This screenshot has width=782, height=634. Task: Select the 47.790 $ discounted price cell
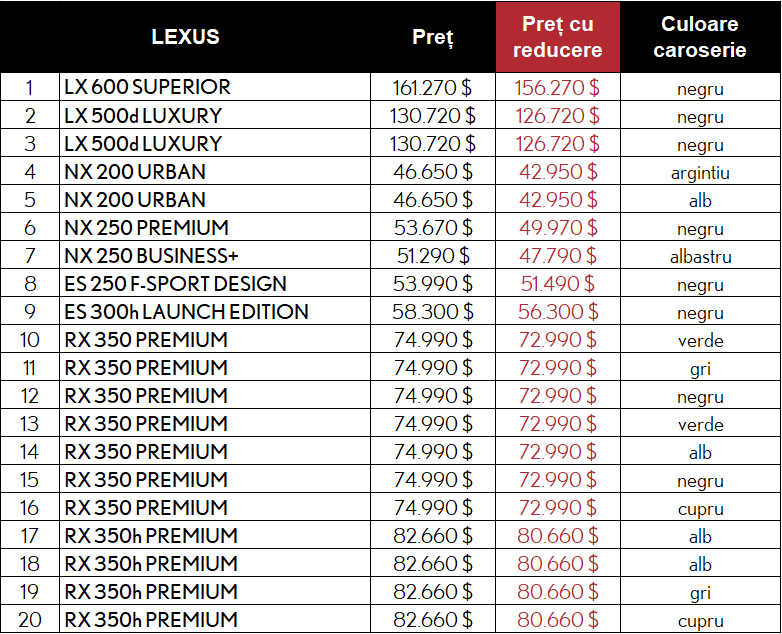coord(557,255)
